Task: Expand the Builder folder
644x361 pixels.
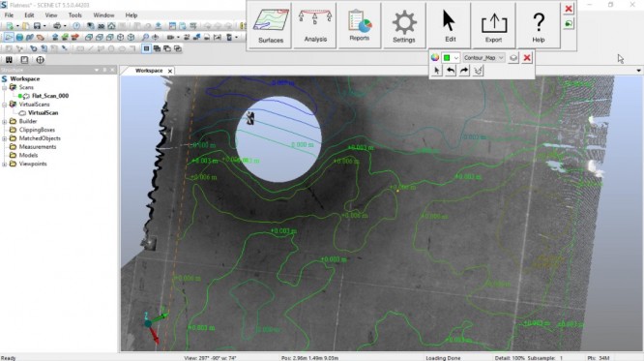Action: point(5,121)
